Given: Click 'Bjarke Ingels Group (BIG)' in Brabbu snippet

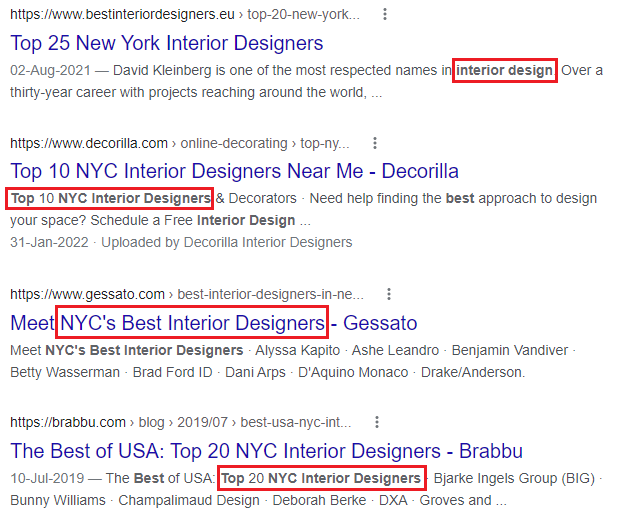Looking at the screenshot, I should tap(514, 478).
